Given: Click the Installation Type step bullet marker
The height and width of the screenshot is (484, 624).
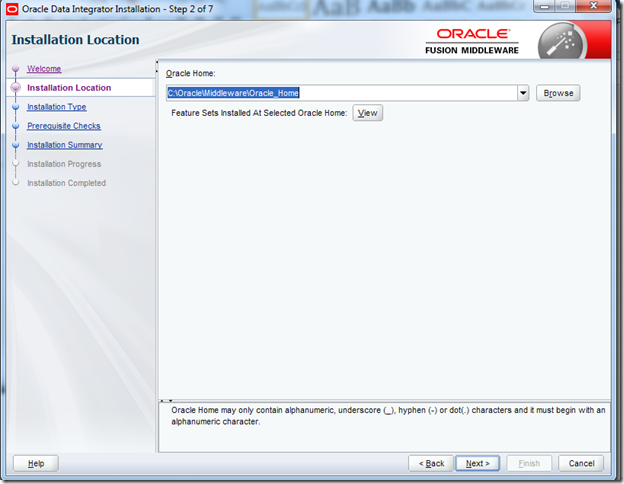Looking at the screenshot, I should point(16,107).
